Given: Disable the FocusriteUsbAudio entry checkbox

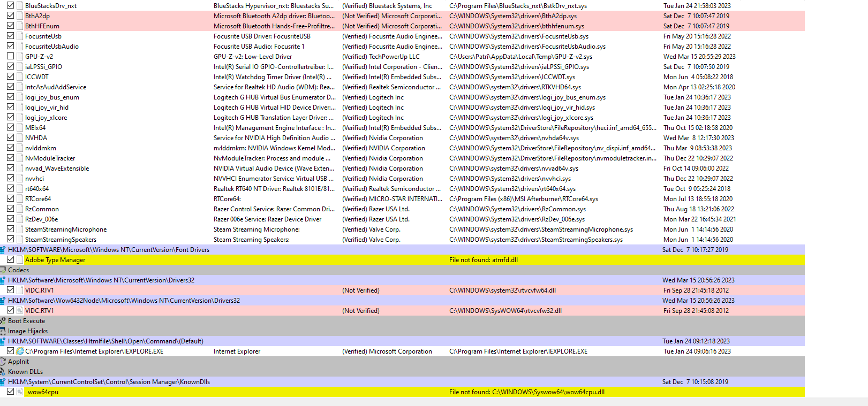Looking at the screenshot, I should (x=10, y=46).
